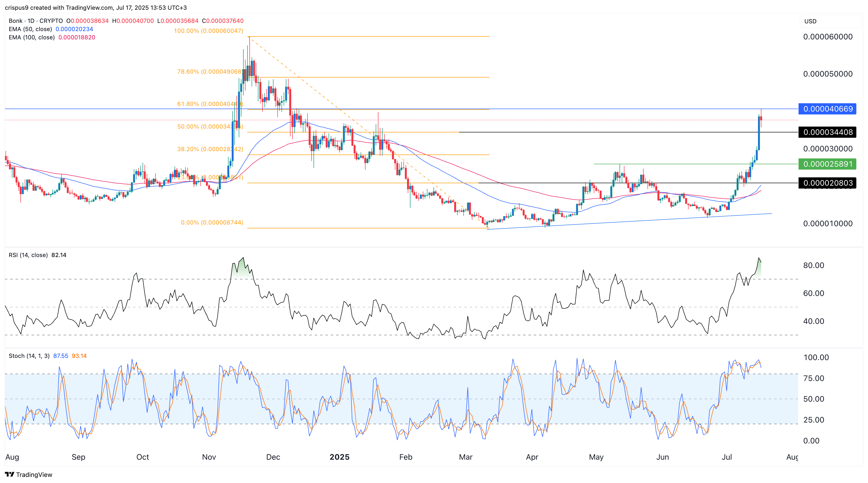Click the 0.000060000 price axis tick

tap(828, 37)
